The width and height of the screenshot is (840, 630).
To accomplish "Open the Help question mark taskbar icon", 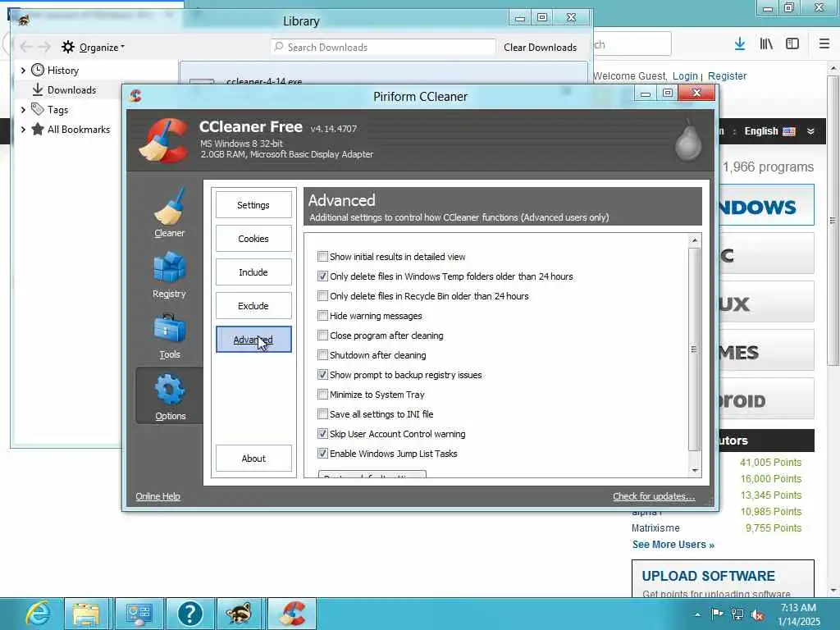I will click(x=189, y=614).
